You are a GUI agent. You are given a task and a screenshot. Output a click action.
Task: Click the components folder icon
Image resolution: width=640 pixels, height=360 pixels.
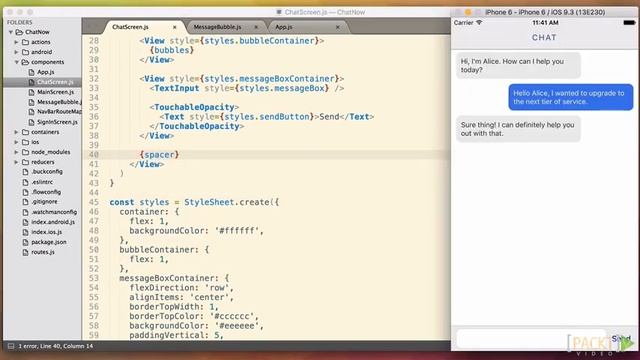[25, 62]
